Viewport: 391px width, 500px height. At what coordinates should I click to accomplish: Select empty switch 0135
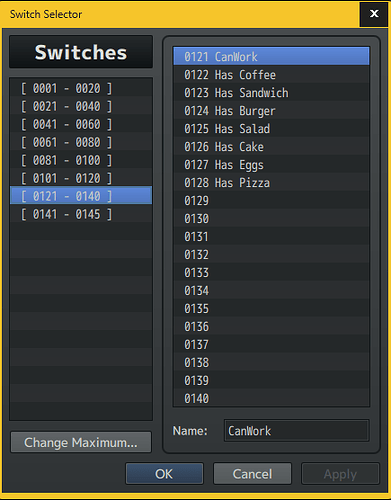pyautogui.click(x=271, y=309)
